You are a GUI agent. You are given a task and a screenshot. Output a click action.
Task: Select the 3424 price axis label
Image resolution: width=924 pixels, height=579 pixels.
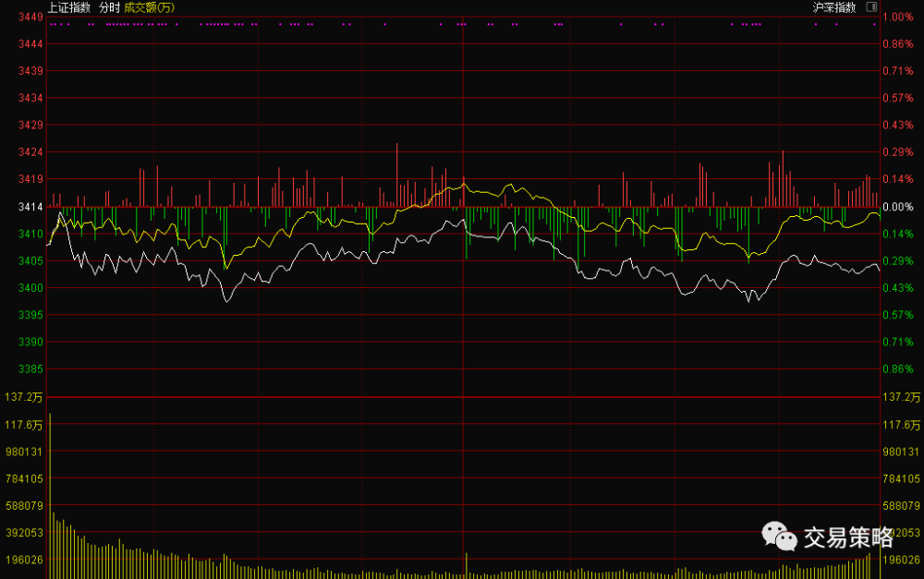pyautogui.click(x=30, y=152)
